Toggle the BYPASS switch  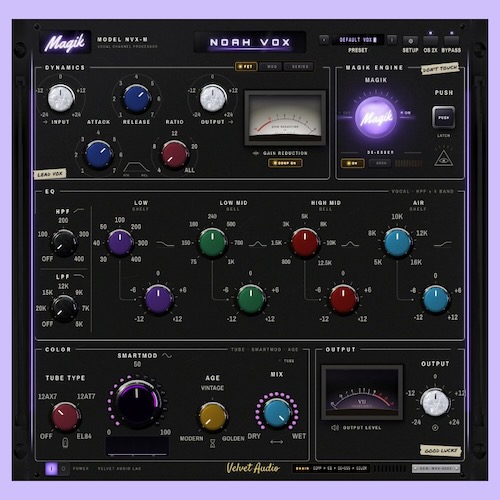point(451,41)
